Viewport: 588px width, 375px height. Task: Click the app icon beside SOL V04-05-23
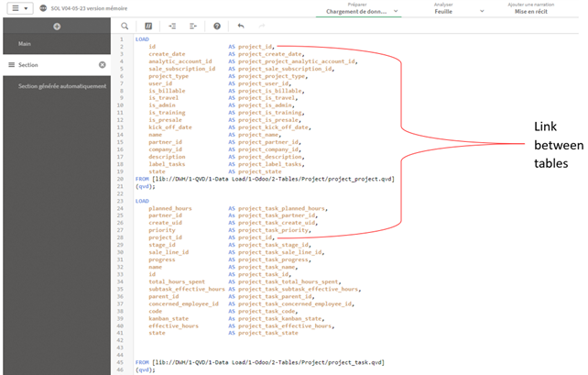pos(43,7)
